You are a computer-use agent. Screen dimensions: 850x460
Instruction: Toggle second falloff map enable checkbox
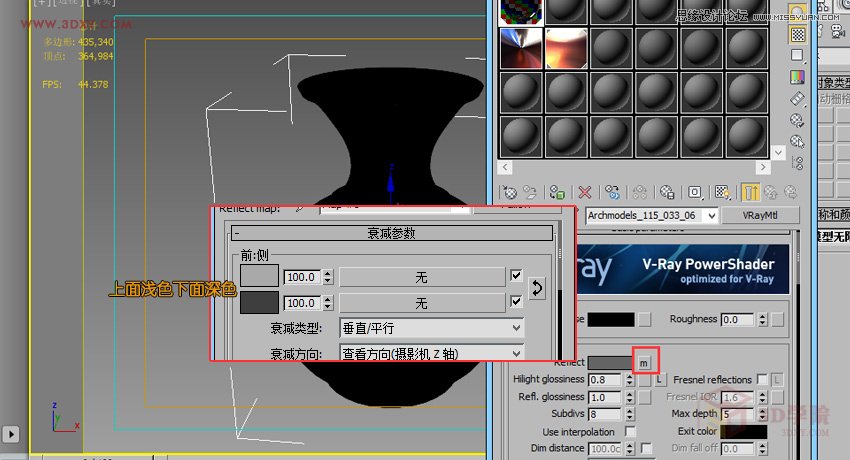(516, 301)
